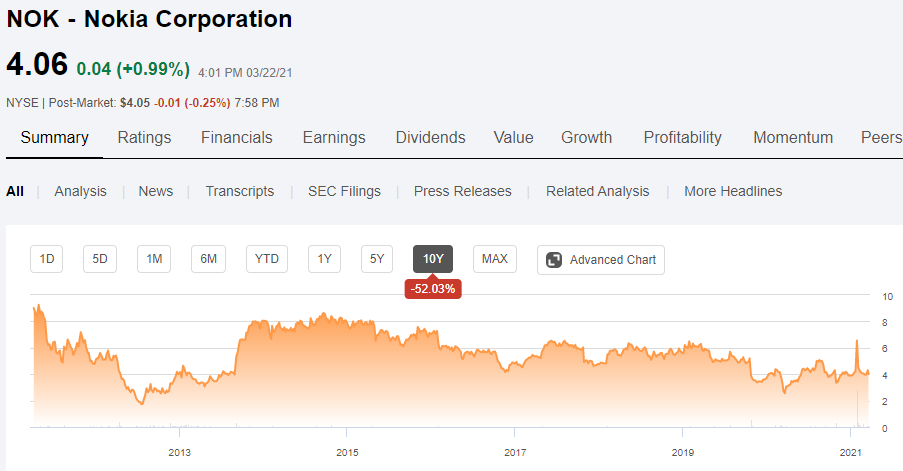Show the MAX chart range
Screen dimensions: 903x471
point(494,260)
